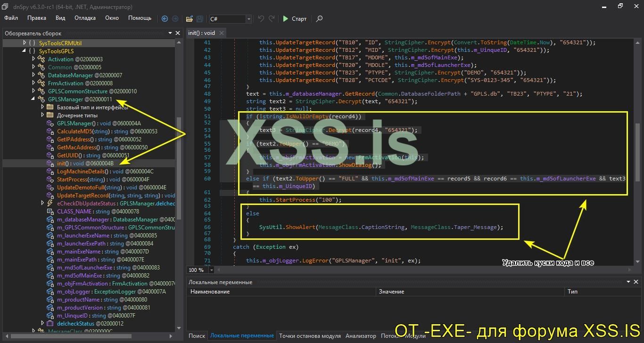644x343 pixels.
Task: Click the field icon beside m_launcherExeName
Action: point(50,235)
